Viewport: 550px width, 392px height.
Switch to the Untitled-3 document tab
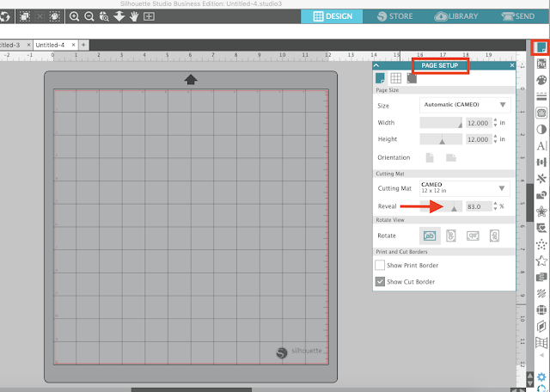click(10, 45)
